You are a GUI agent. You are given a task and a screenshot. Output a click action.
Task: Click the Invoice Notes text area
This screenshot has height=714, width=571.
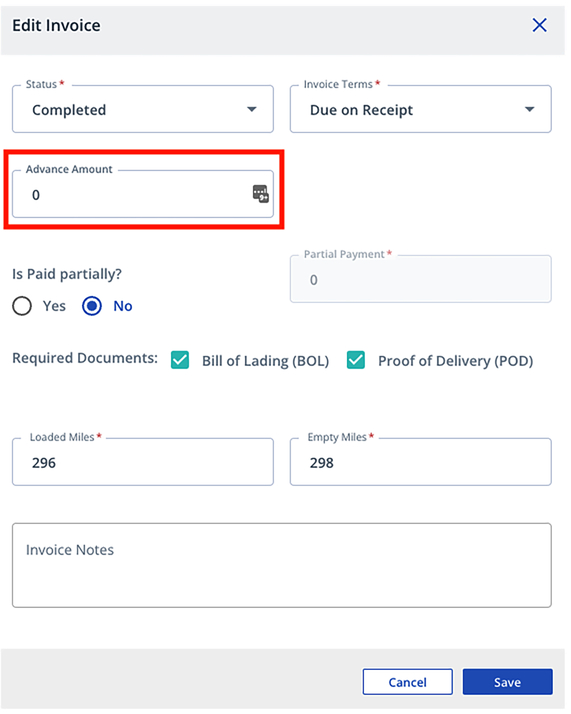coord(281,565)
